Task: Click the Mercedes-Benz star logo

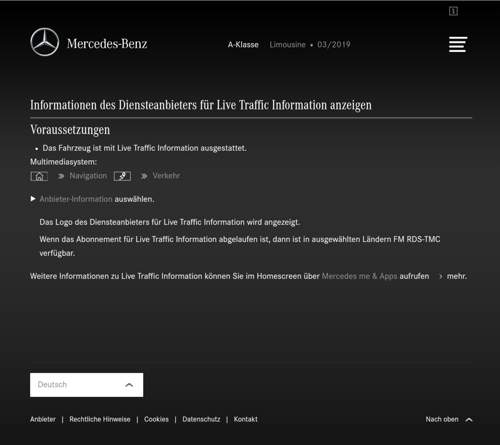Action: tap(45, 42)
